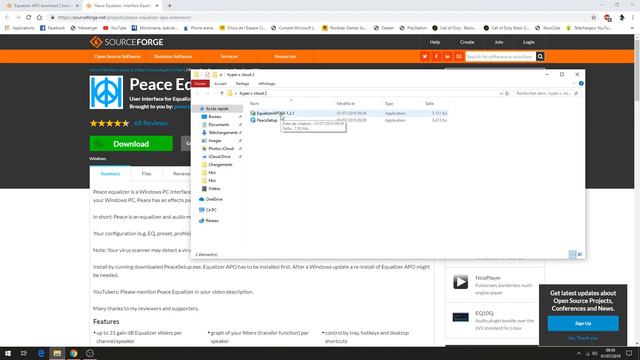Select Accès rapide in navigation pane

pyautogui.click(x=217, y=109)
